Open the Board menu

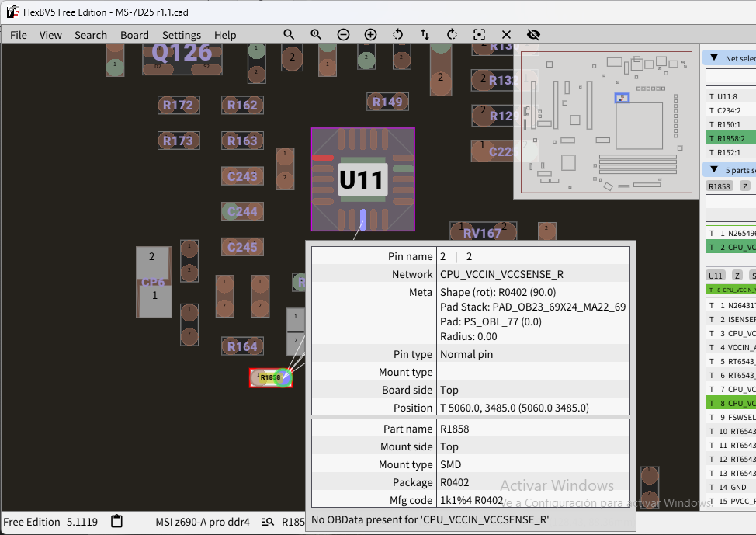[134, 35]
